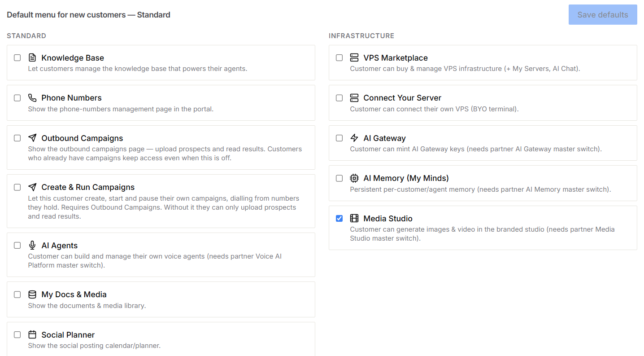This screenshot has height=356, width=644.
Task: Tick the AI Gateway checkbox
Action: coord(339,138)
